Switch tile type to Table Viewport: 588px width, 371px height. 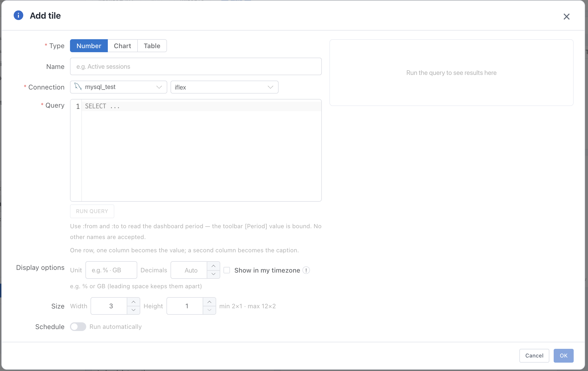pos(152,46)
